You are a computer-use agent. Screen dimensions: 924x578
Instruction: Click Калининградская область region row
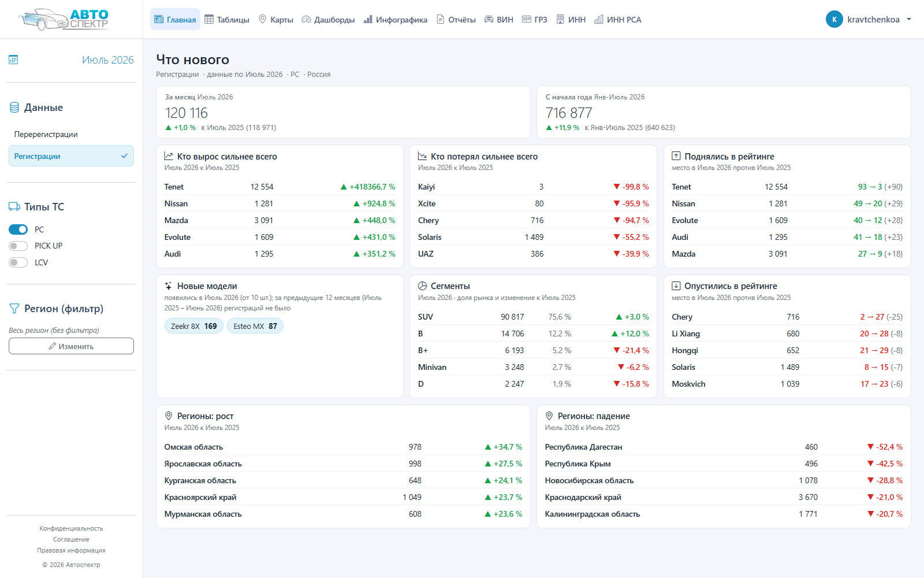pos(724,514)
